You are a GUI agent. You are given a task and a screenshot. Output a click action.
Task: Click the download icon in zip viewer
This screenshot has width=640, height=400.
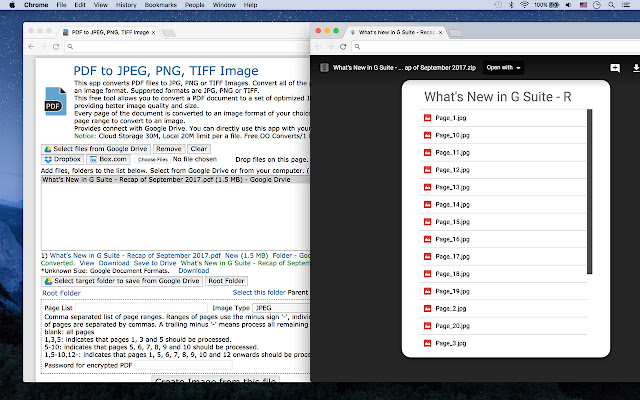click(x=636, y=68)
